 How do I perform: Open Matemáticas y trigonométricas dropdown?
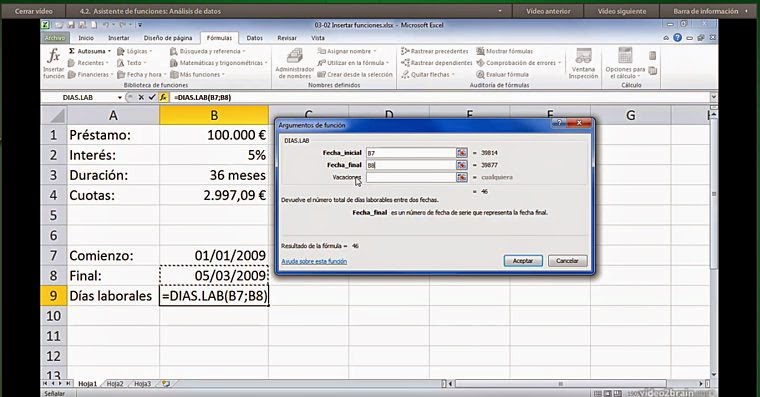coord(219,63)
